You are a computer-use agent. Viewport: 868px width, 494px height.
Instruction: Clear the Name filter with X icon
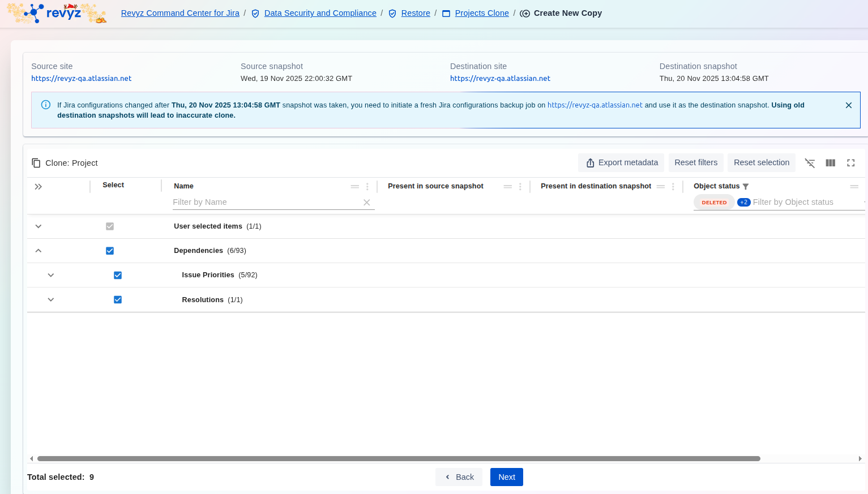366,203
